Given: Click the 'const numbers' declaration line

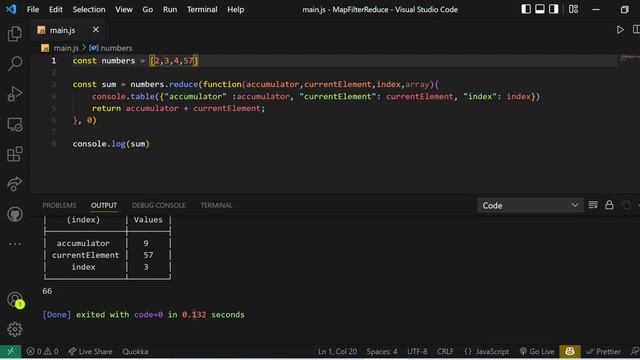Looking at the screenshot, I should pyautogui.click(x=136, y=60).
